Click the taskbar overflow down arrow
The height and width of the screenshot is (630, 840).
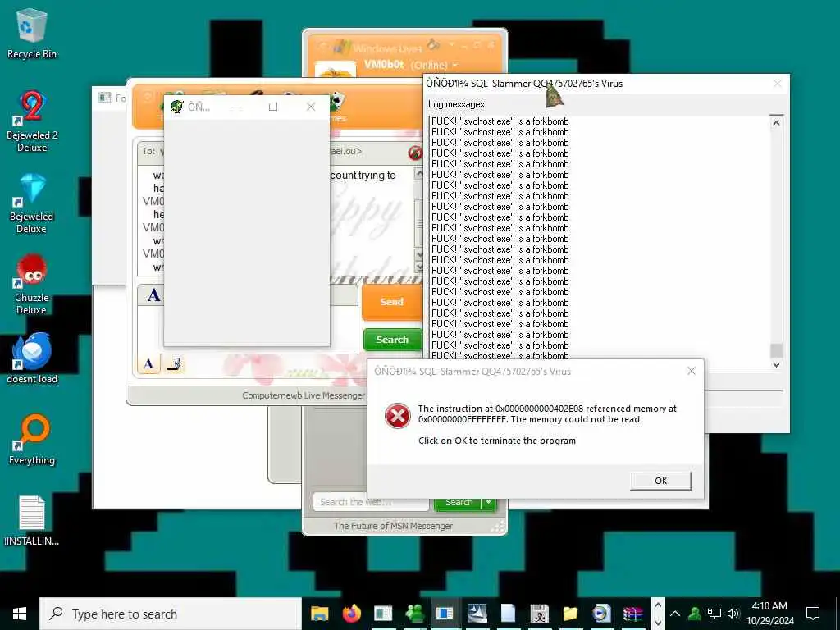(659, 623)
